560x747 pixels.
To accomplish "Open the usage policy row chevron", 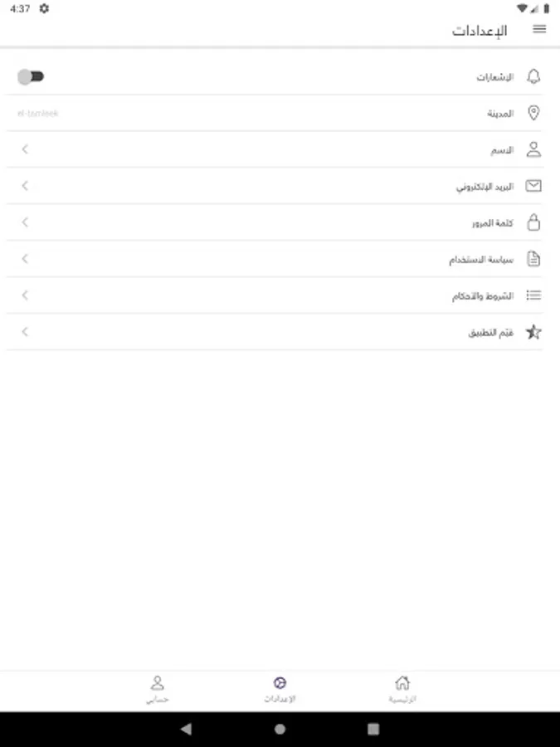I will tap(25, 259).
